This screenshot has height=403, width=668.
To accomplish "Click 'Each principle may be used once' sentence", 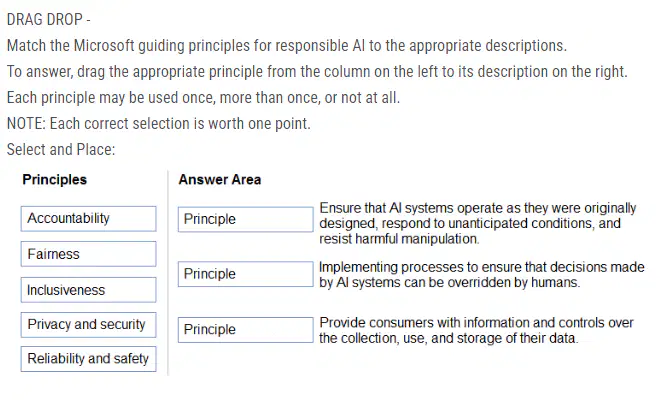I will [x=203, y=98].
